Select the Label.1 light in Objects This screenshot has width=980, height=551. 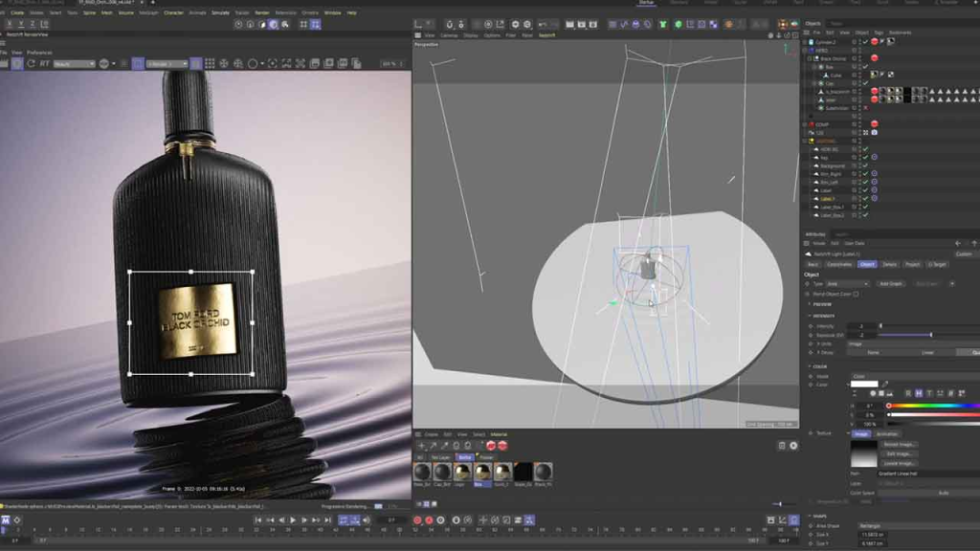pyautogui.click(x=828, y=199)
